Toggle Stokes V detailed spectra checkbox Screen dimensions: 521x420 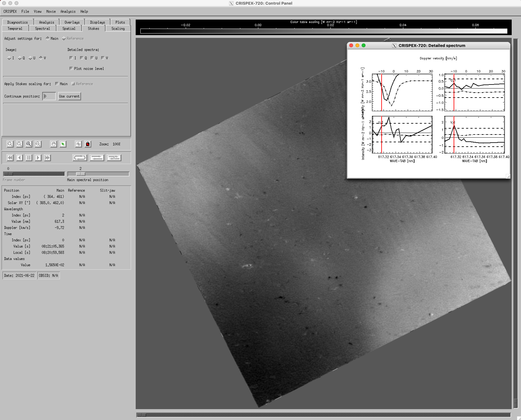[x=103, y=58]
